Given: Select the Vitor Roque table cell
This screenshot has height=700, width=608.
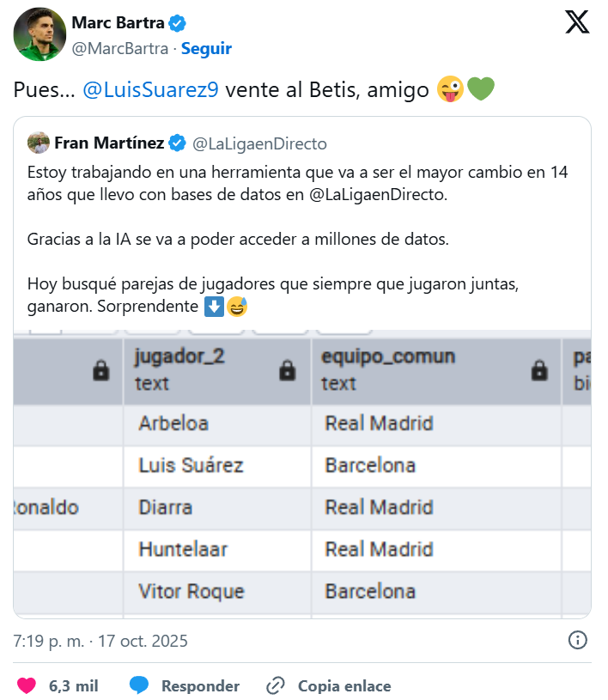Looking at the screenshot, I should [192, 591].
